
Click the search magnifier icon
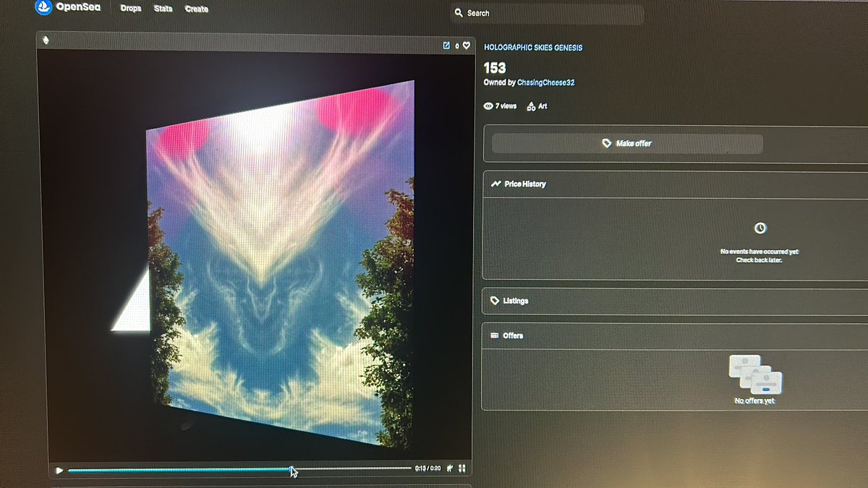click(x=459, y=13)
